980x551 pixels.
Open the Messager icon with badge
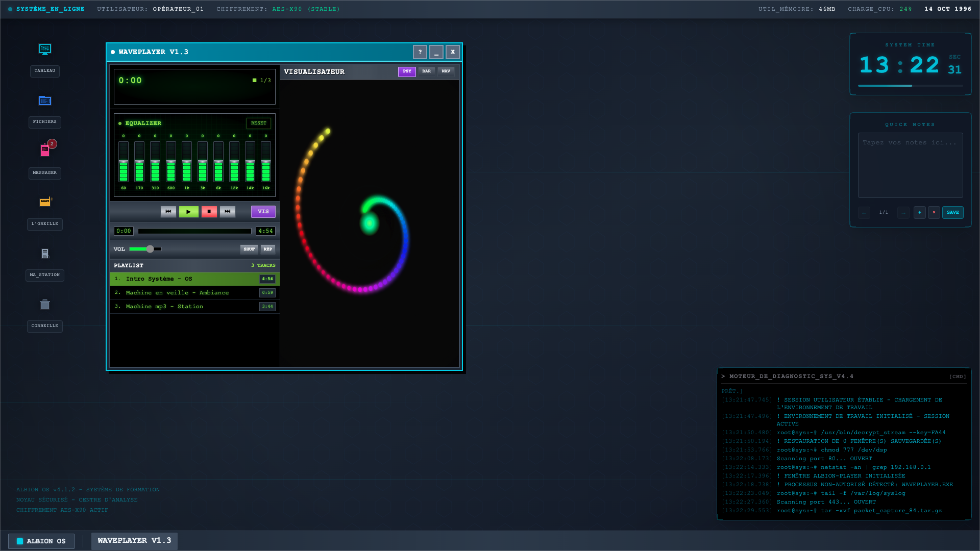coord(45,151)
